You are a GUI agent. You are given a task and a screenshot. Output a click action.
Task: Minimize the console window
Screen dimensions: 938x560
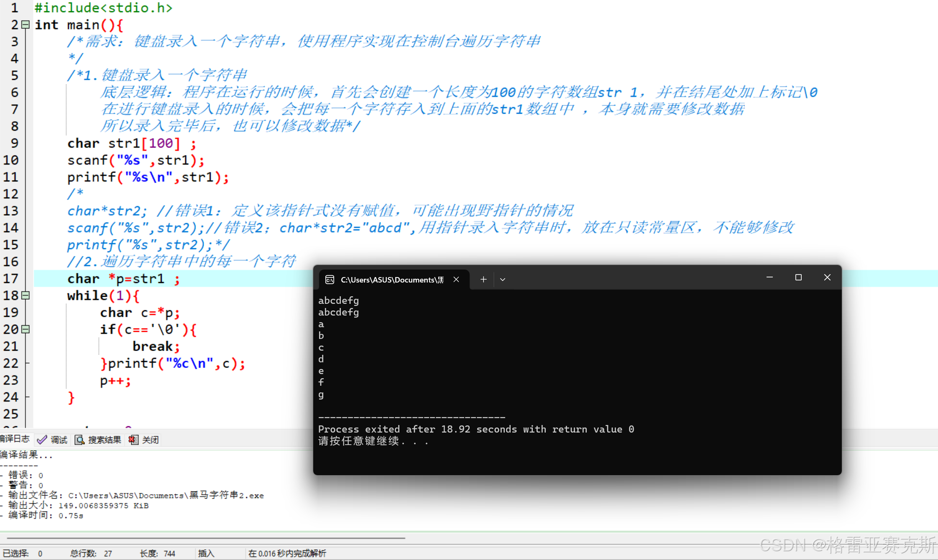tap(769, 277)
